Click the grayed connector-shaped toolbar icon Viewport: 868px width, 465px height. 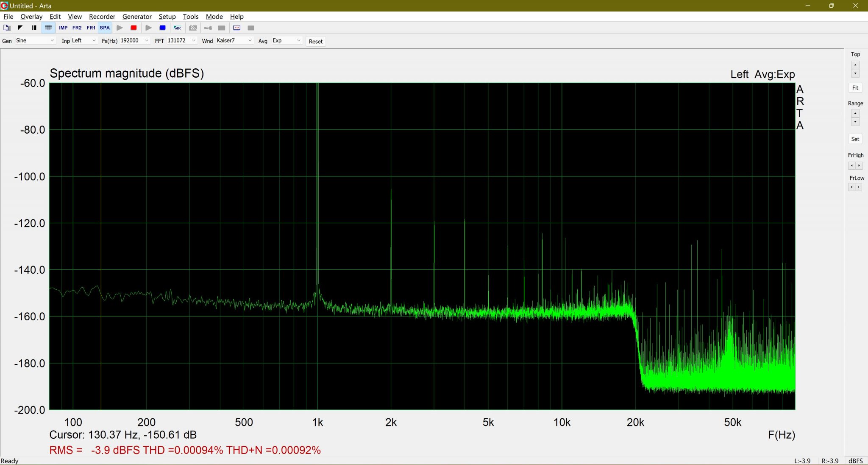[208, 28]
